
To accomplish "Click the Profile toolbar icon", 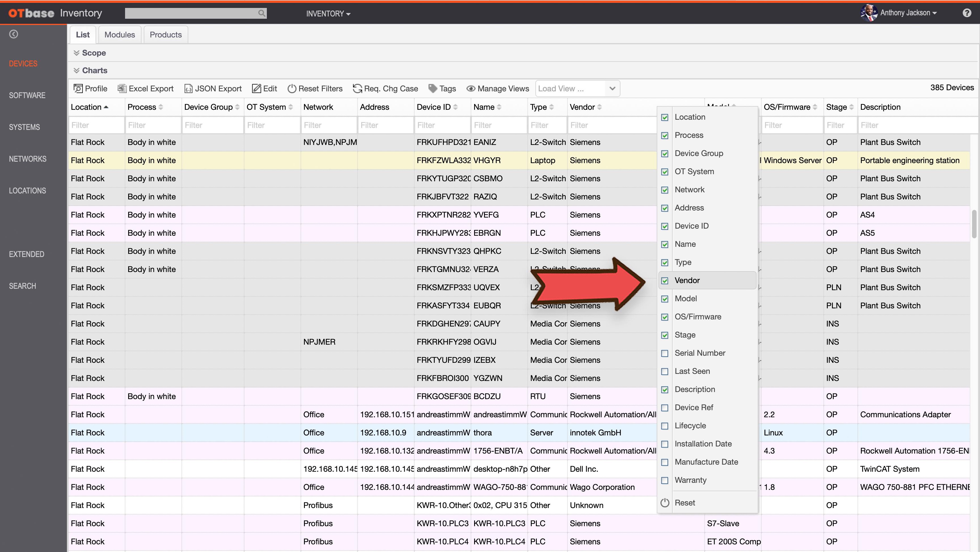I will tap(78, 89).
